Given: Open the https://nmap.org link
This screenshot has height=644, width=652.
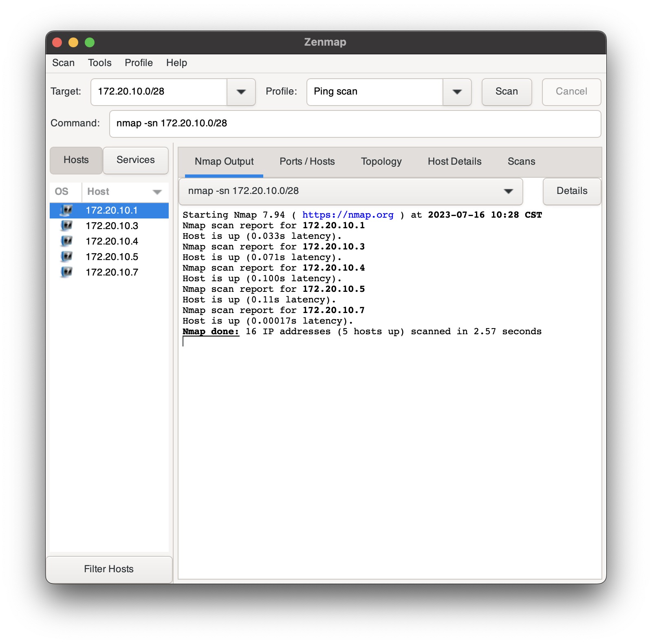Looking at the screenshot, I should 348,215.
